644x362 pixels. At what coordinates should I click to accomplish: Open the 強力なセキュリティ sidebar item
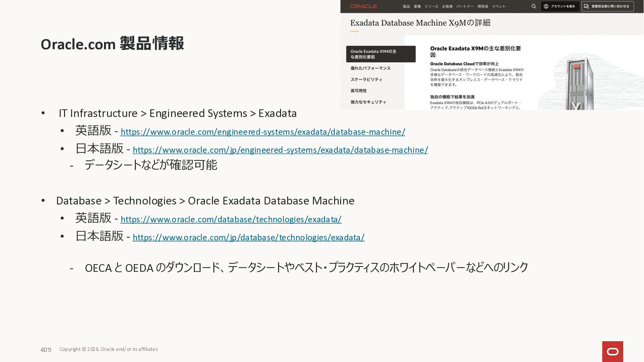click(368, 102)
